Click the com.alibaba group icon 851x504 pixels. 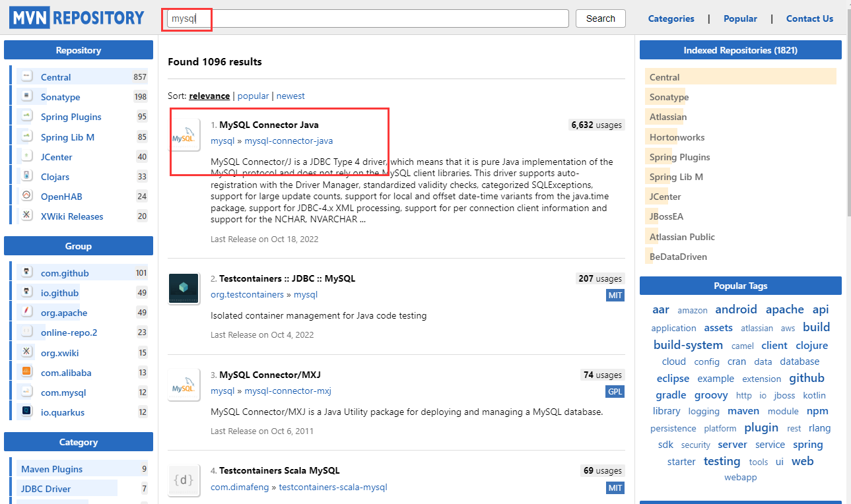(x=27, y=372)
